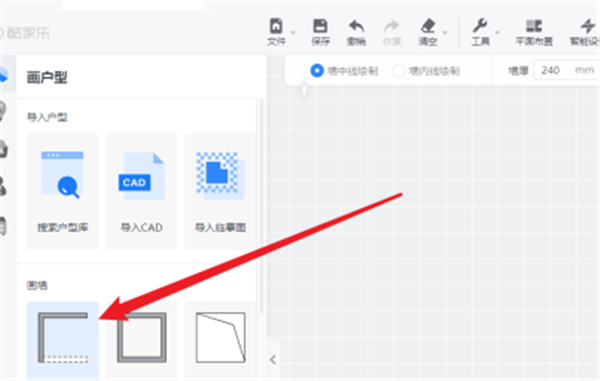
Task: Expand the dropdown arrow beside 工具
Action: point(497,33)
